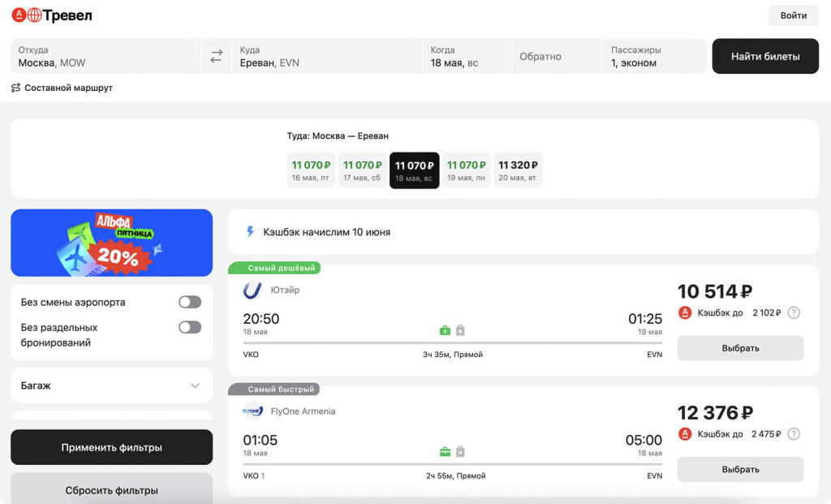This screenshot has width=831, height=504.
Task: Select 18 мая, вс date tab
Action: 415,170
